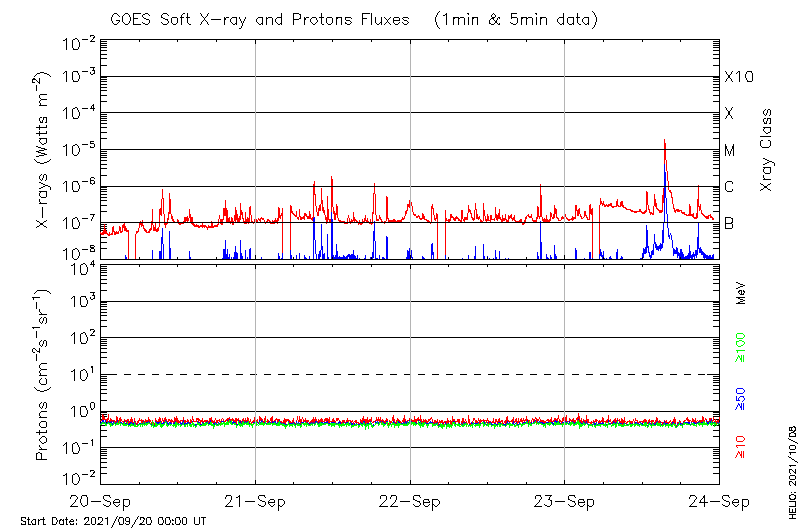Click the 'X-rays (Watts m⁻²)' axis title
Screen dimensions: 800x530
tap(44, 150)
